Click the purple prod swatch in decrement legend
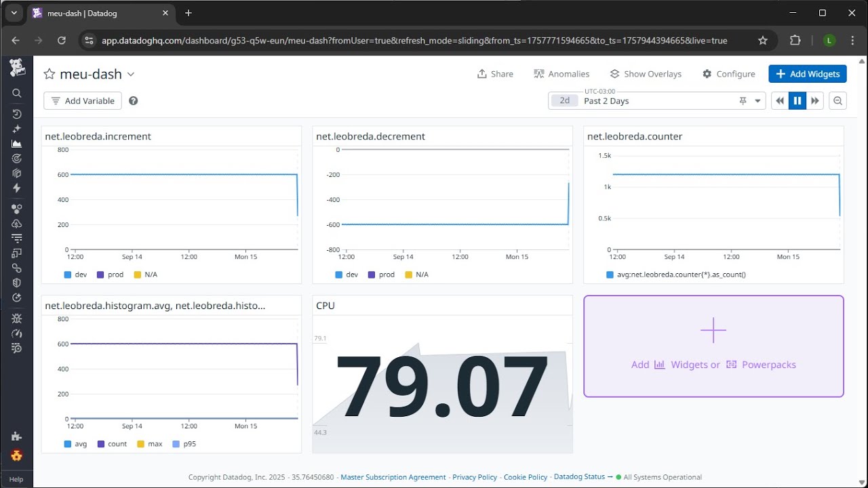This screenshot has height=488, width=868. (x=372, y=274)
